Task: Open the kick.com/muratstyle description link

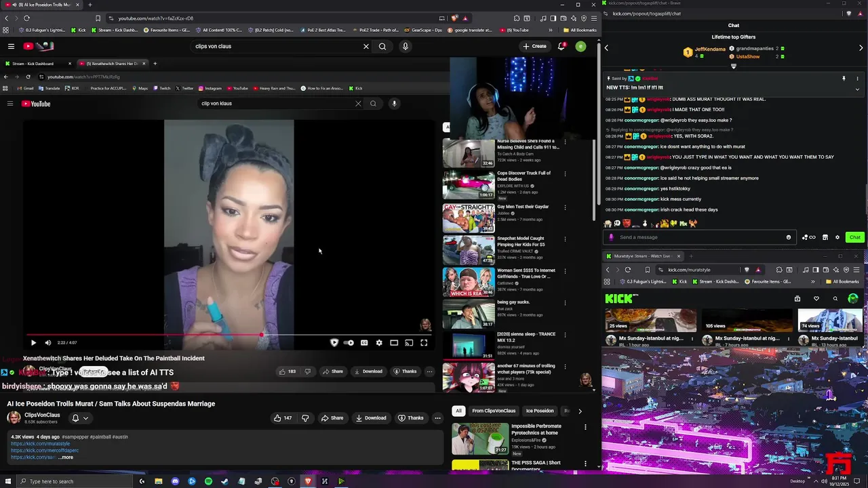Action: 40,444
